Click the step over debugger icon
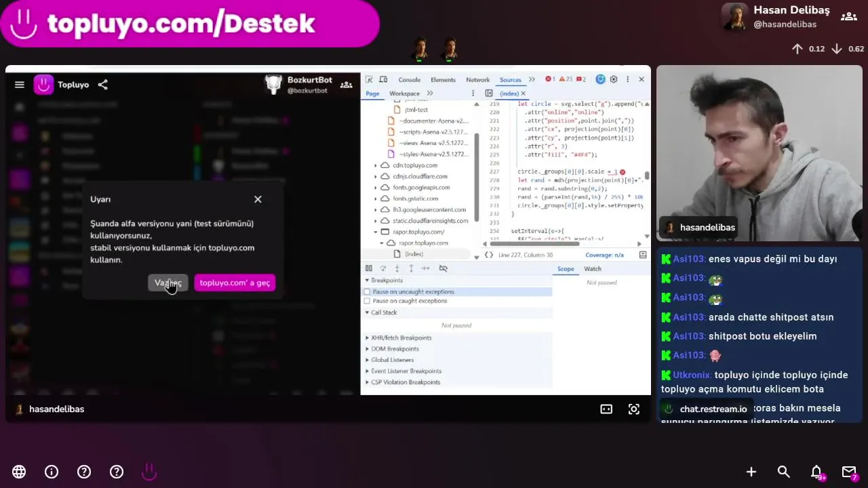Viewport: 868px width, 488px height. [x=383, y=268]
